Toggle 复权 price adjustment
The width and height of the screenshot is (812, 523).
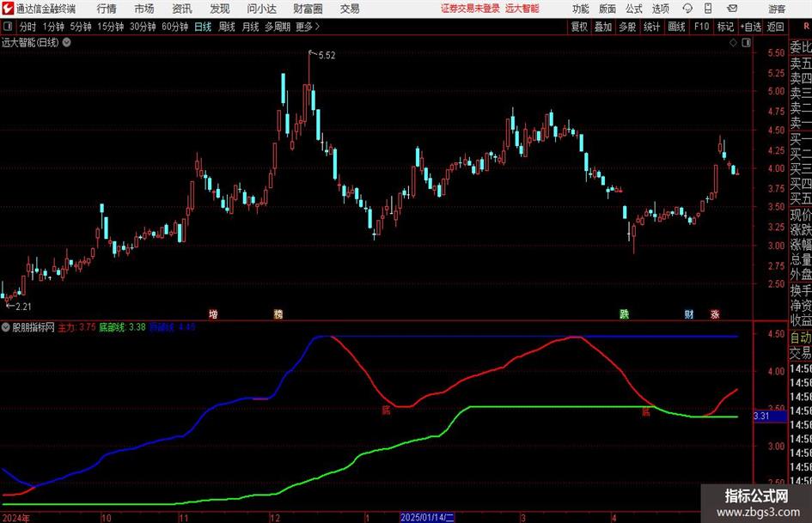579,27
